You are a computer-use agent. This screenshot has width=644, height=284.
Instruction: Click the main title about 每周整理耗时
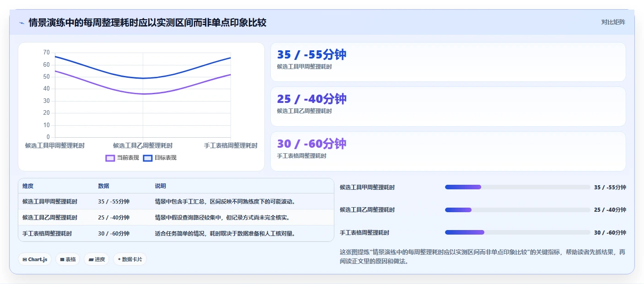coord(147,22)
